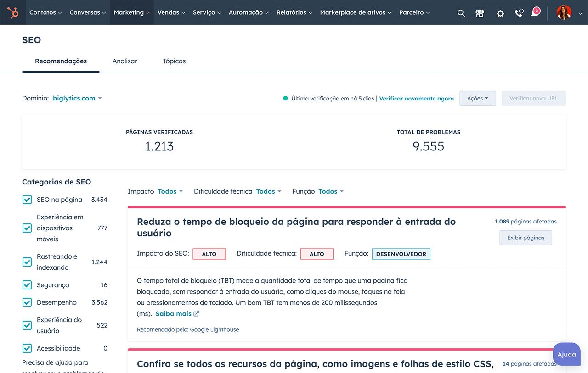
Task: Open the search icon in the top navigation
Action: click(461, 13)
